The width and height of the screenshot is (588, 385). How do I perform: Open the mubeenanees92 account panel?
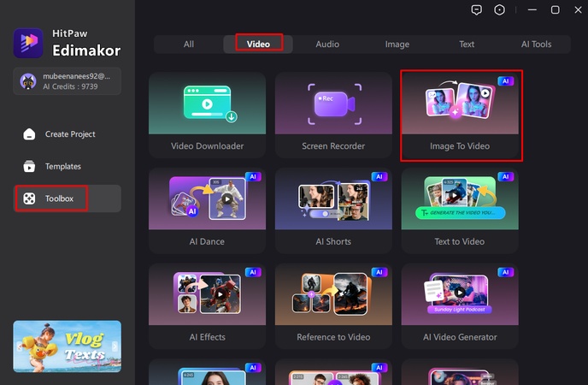pos(68,81)
